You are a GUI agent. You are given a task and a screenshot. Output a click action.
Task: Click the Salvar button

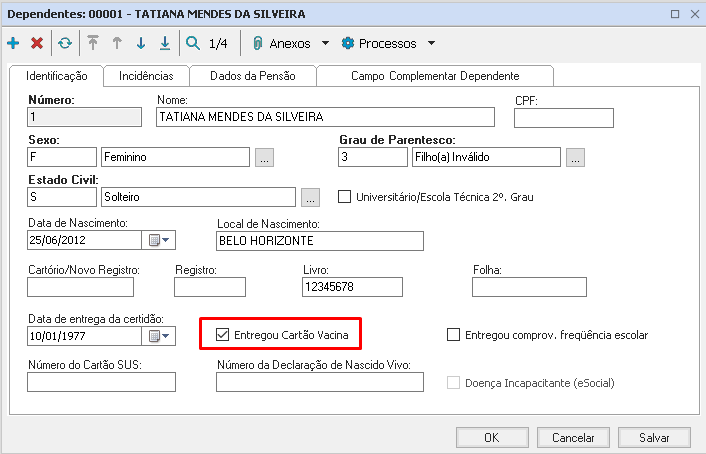pos(654,437)
